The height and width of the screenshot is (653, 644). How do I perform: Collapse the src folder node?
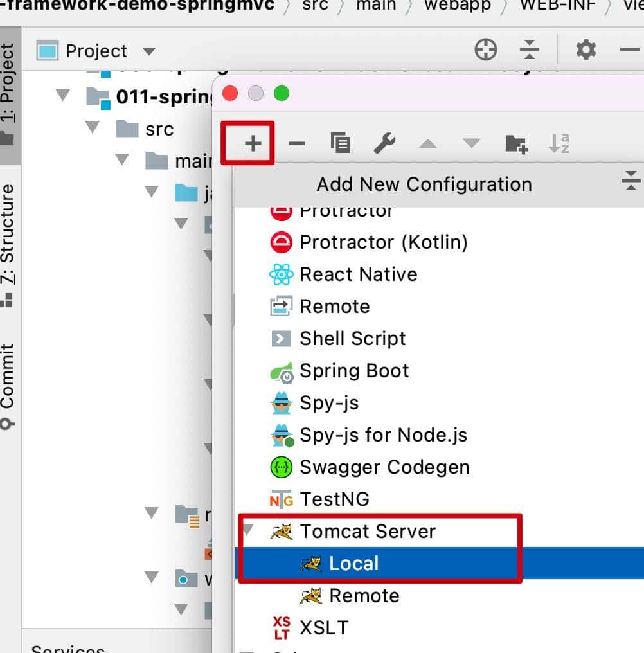(93, 127)
